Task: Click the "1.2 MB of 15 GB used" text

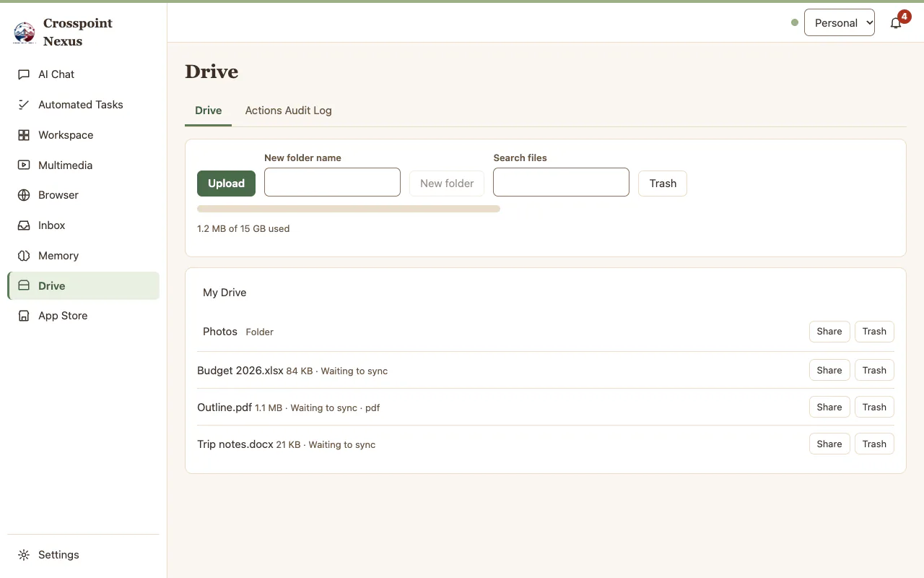Action: tap(243, 228)
